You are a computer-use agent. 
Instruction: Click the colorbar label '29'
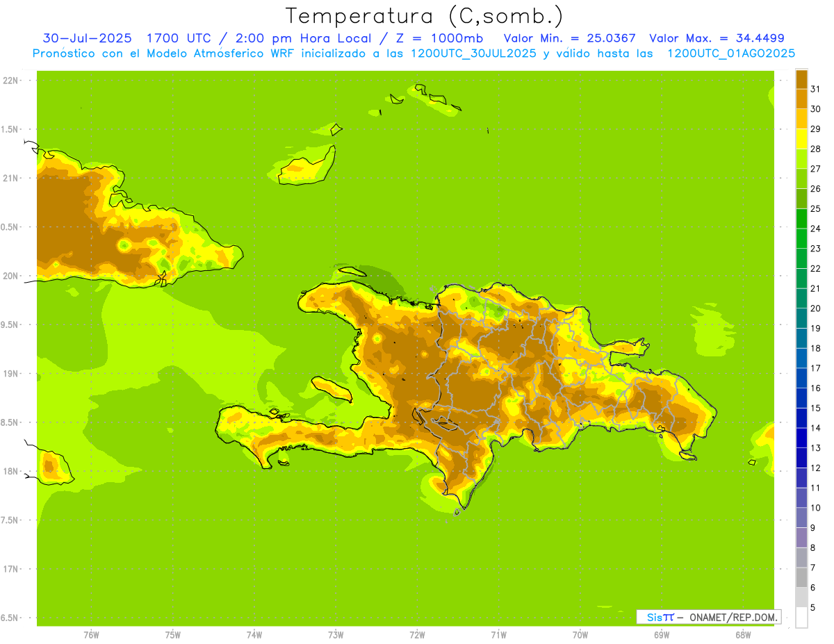pos(815,129)
